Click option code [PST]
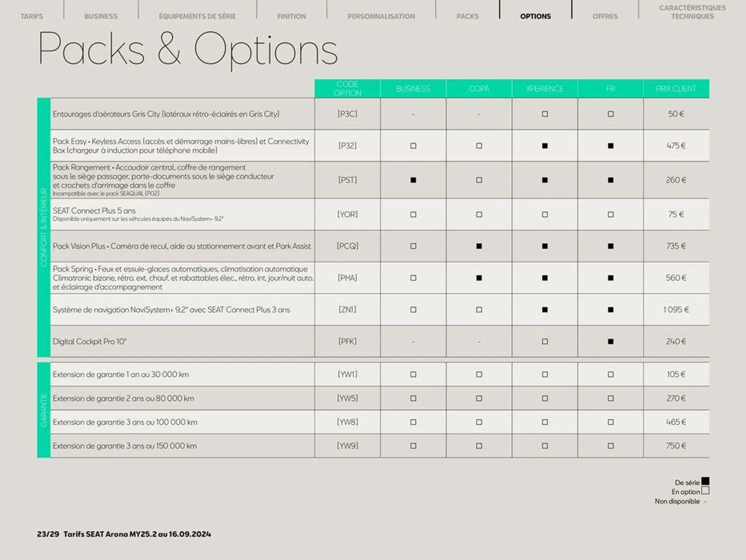This screenshot has width=746, height=560. (x=347, y=180)
